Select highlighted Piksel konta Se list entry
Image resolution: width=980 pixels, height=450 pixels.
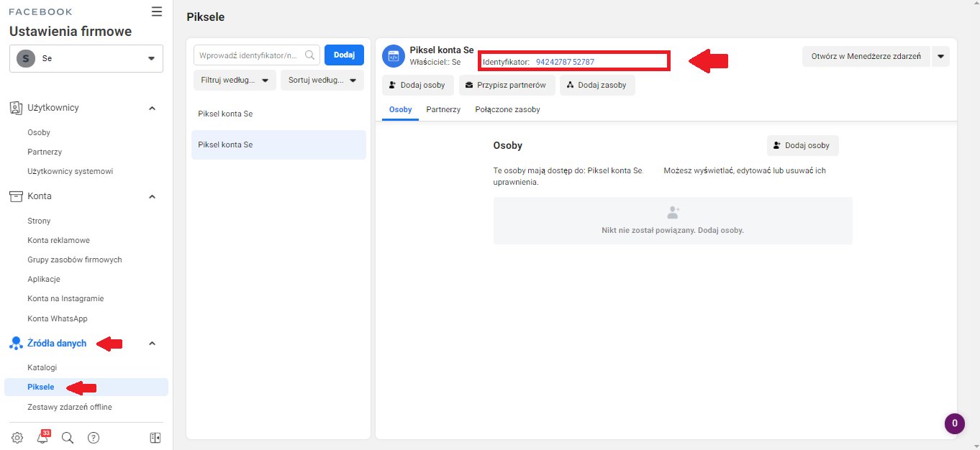(x=278, y=144)
